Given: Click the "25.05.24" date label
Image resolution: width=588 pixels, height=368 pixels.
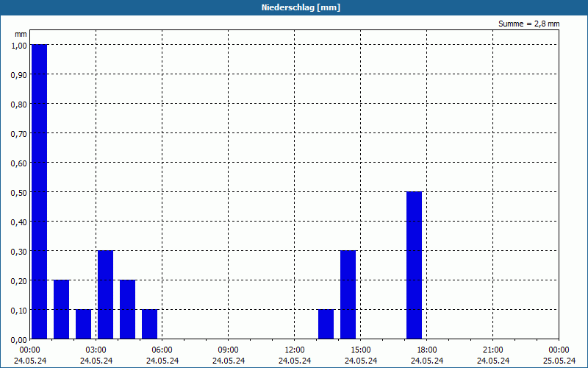Looking at the screenshot, I should point(559,361).
